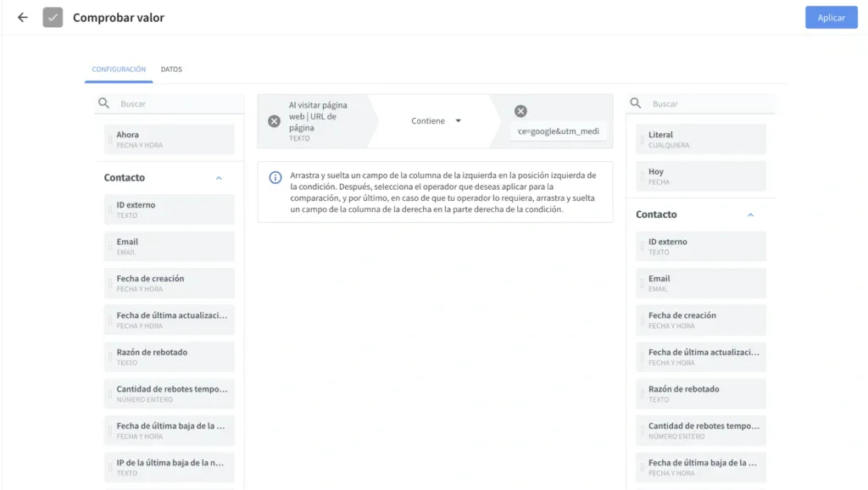Click the left column search magnifier icon

coord(103,103)
